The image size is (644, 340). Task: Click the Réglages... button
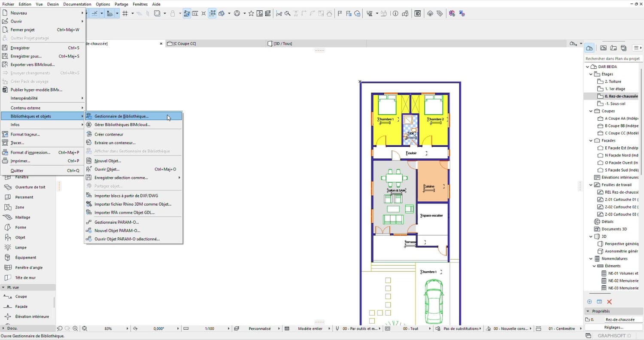coord(614,328)
